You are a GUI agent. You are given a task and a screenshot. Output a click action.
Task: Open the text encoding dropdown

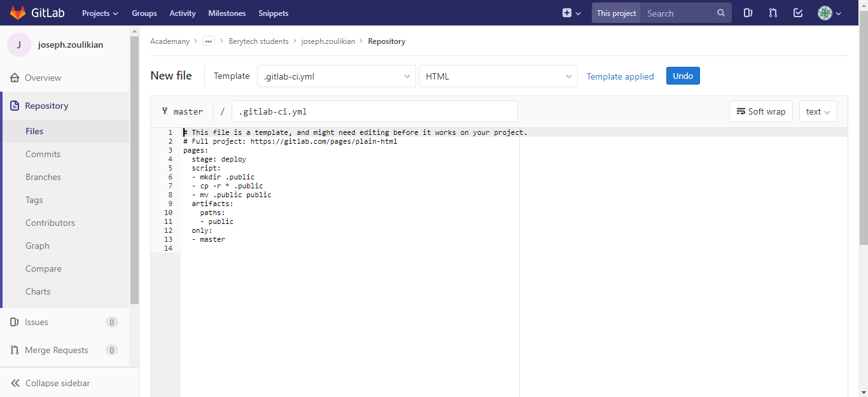[818, 111]
